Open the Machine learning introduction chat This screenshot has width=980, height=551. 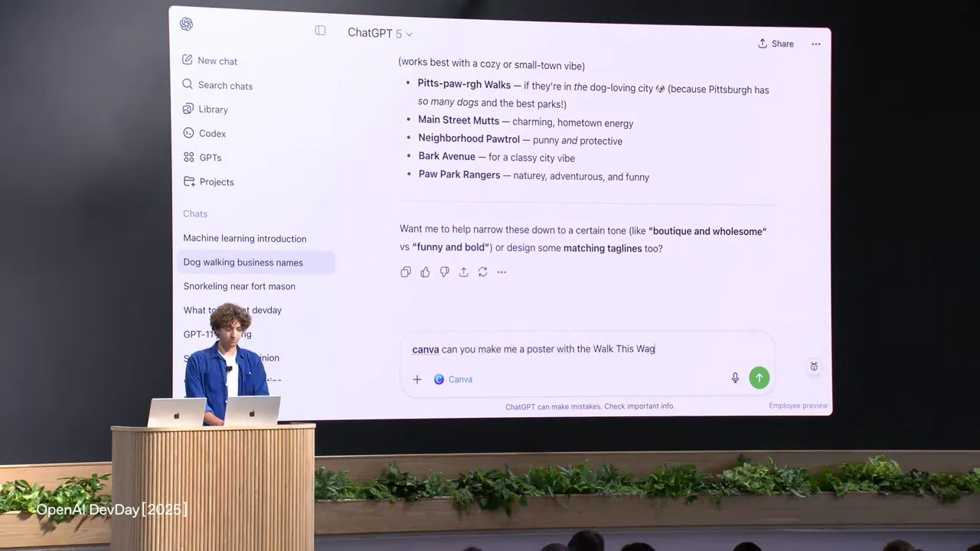point(244,239)
